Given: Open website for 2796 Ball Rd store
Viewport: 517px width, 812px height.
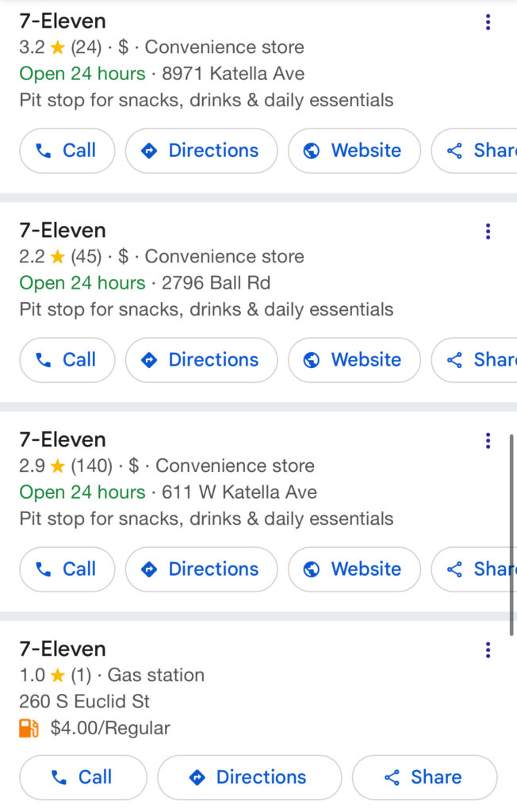Looking at the screenshot, I should pos(354,360).
